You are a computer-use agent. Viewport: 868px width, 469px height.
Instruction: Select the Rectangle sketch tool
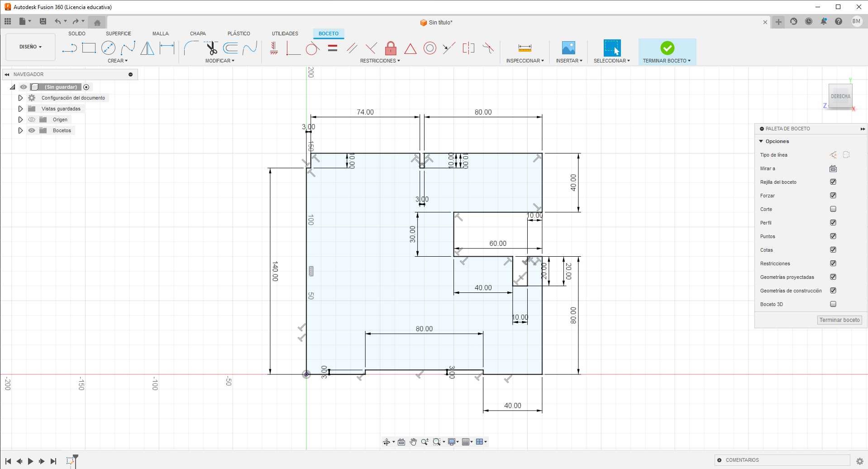(x=89, y=48)
